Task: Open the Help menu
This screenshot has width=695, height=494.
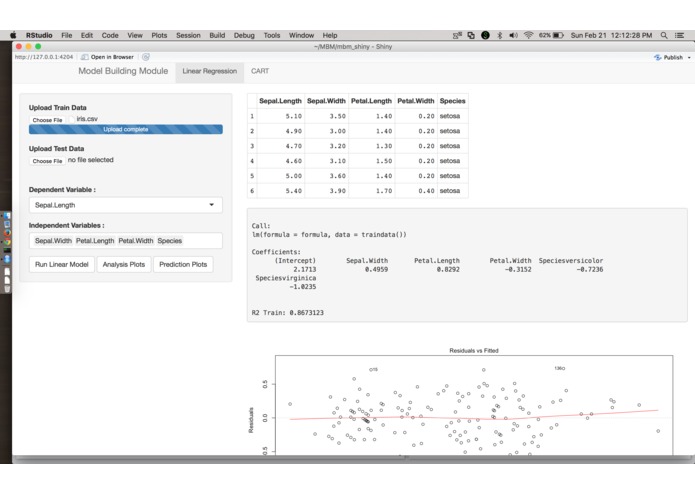Action: 330,35
